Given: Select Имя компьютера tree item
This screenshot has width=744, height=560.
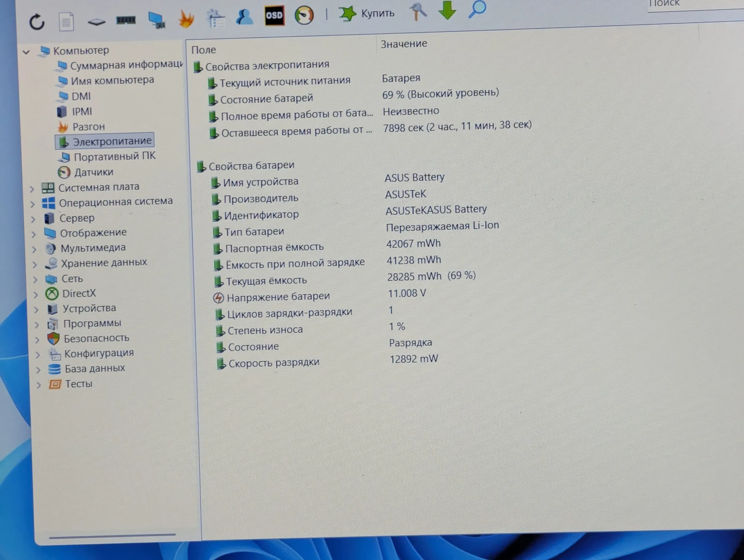Looking at the screenshot, I should (105, 80).
